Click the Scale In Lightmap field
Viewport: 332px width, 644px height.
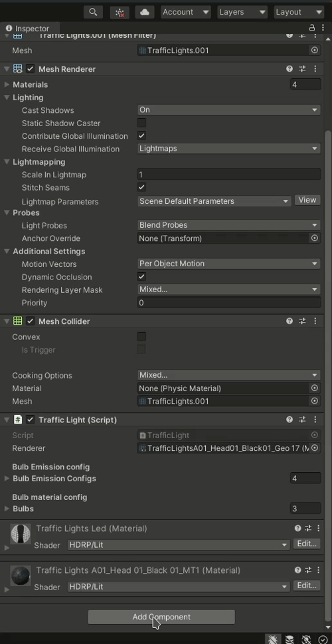(x=228, y=174)
